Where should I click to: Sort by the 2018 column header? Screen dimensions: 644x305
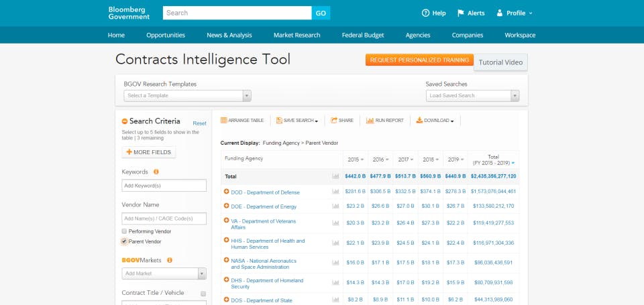click(x=431, y=160)
